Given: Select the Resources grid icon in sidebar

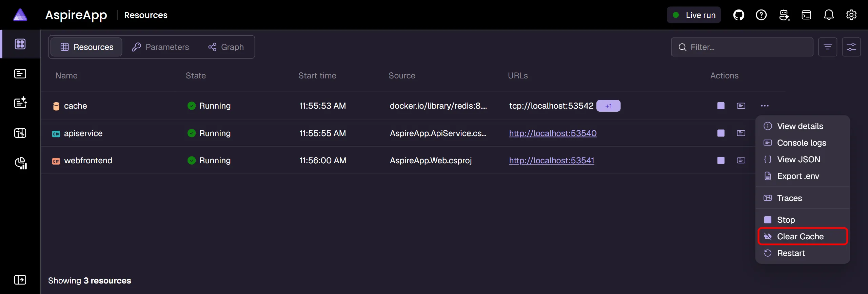Looking at the screenshot, I should (x=20, y=44).
